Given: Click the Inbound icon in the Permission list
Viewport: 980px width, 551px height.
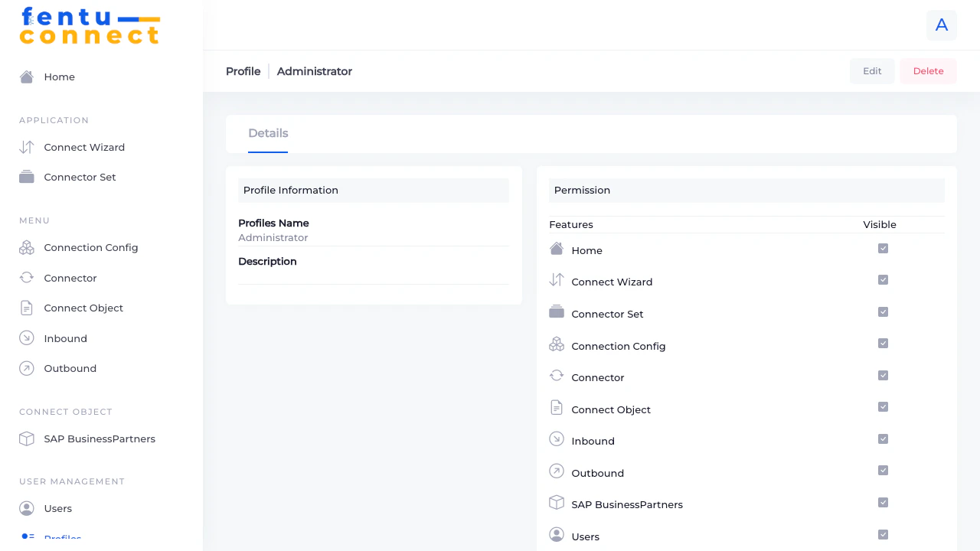Looking at the screenshot, I should (557, 439).
